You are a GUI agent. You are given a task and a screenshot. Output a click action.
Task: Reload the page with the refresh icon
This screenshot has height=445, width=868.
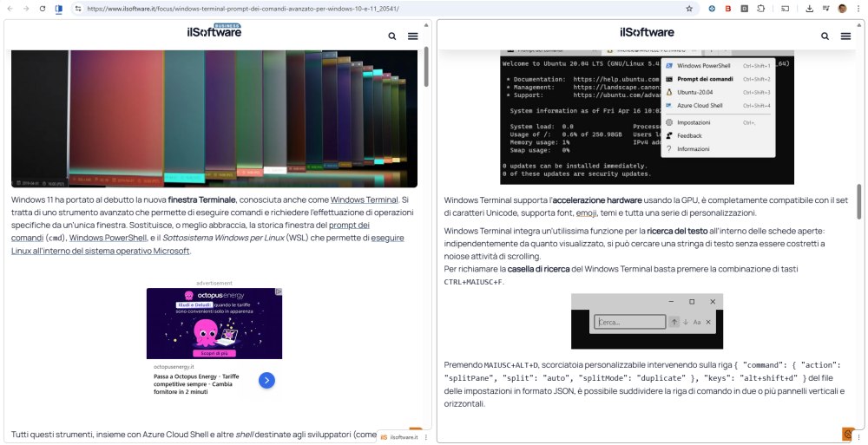point(43,9)
